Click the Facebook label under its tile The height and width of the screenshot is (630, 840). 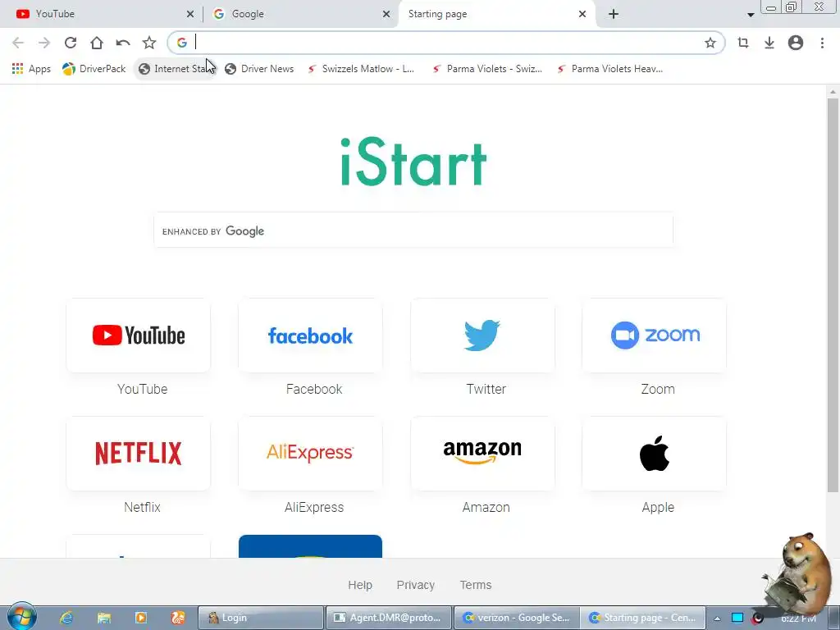coord(314,389)
